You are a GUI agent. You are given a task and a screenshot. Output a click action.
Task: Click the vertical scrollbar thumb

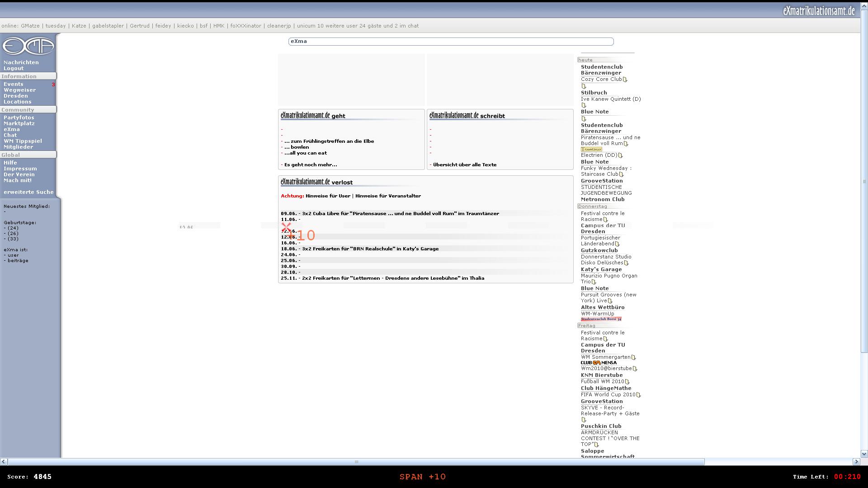pyautogui.click(x=864, y=182)
